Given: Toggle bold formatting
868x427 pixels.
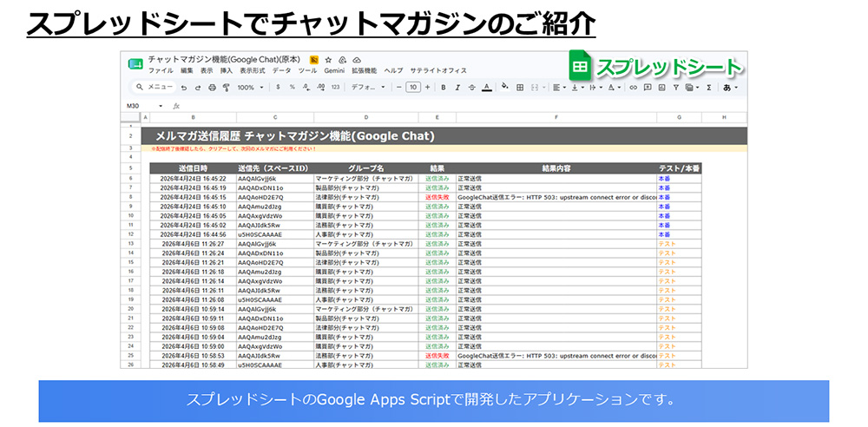Looking at the screenshot, I should click(443, 87).
